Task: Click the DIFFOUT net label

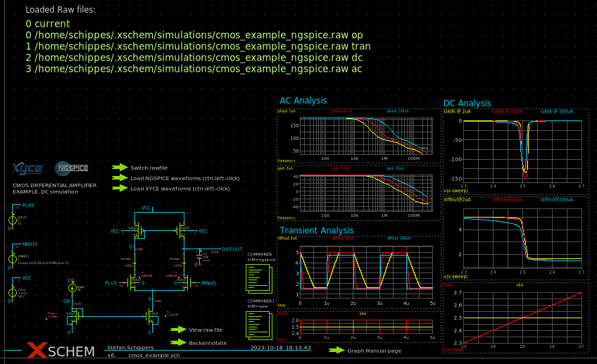Action: (232, 249)
